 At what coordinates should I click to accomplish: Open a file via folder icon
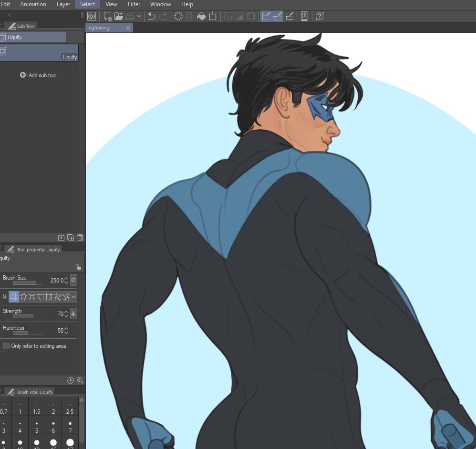coord(119,16)
